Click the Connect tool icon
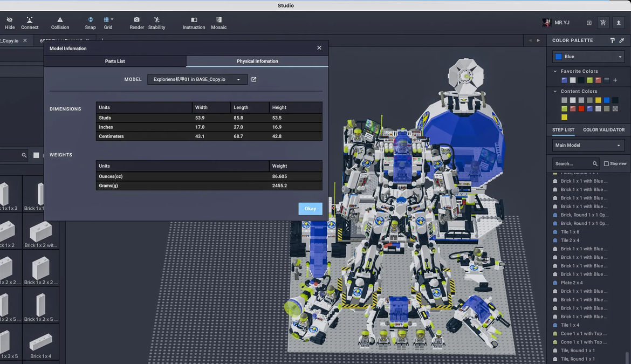 (x=30, y=23)
